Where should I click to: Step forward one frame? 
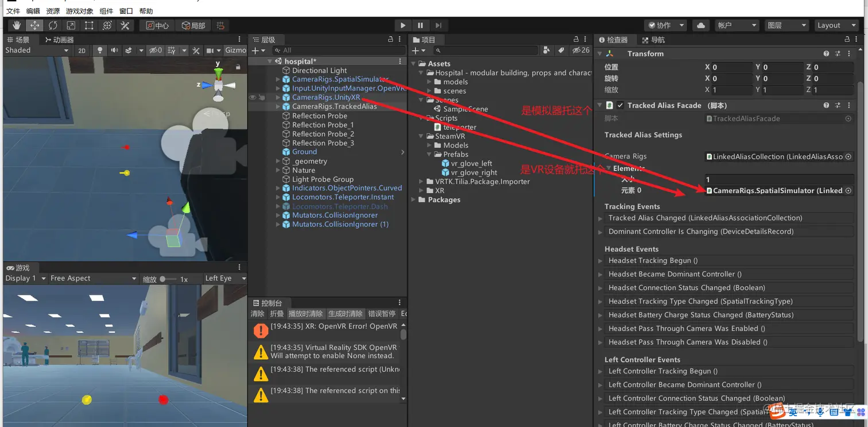point(438,25)
